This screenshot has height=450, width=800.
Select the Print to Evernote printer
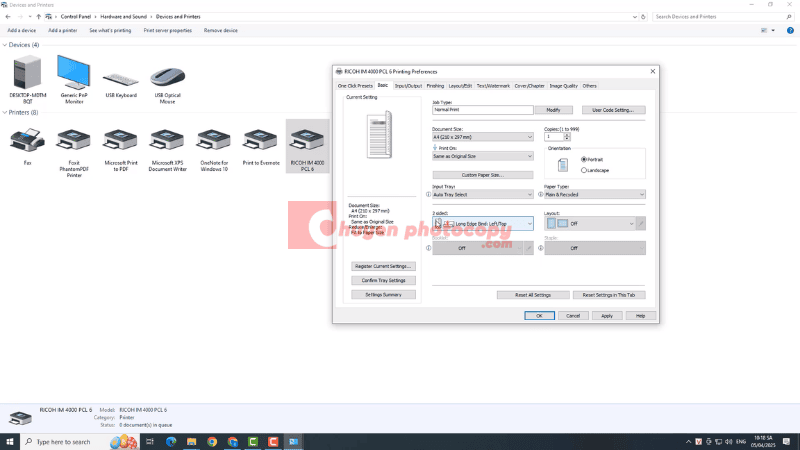tap(261, 140)
